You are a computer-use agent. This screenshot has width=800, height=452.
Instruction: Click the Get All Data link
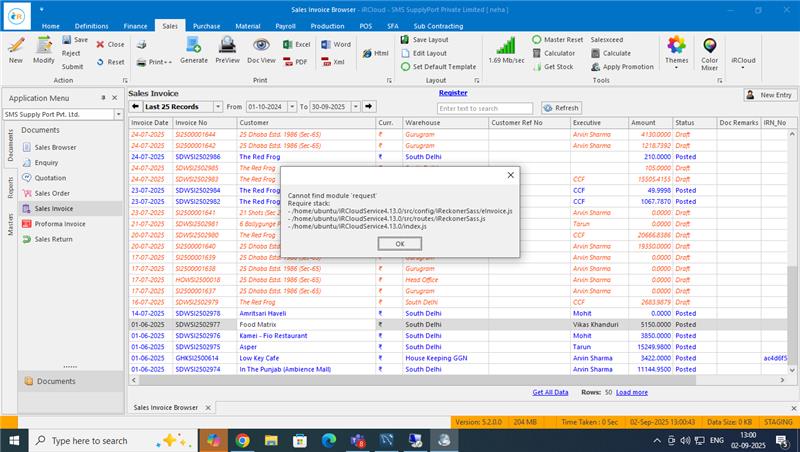(550, 392)
